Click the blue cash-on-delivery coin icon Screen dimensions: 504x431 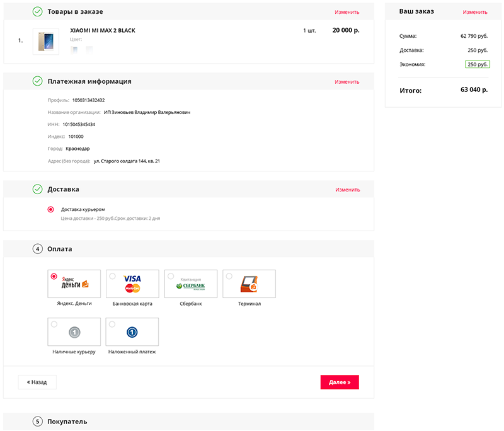[132, 332]
